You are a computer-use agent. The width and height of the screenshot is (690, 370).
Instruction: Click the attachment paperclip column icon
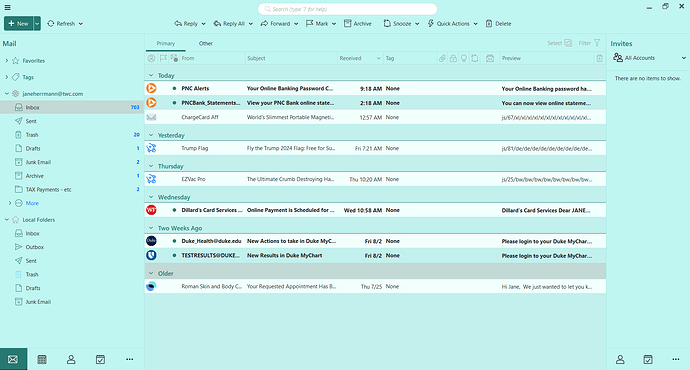[x=442, y=58]
